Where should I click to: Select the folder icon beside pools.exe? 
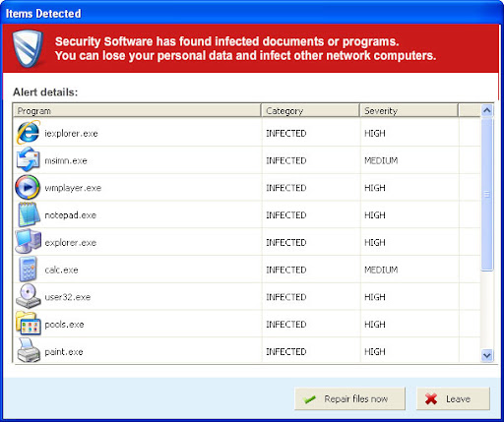(29, 324)
